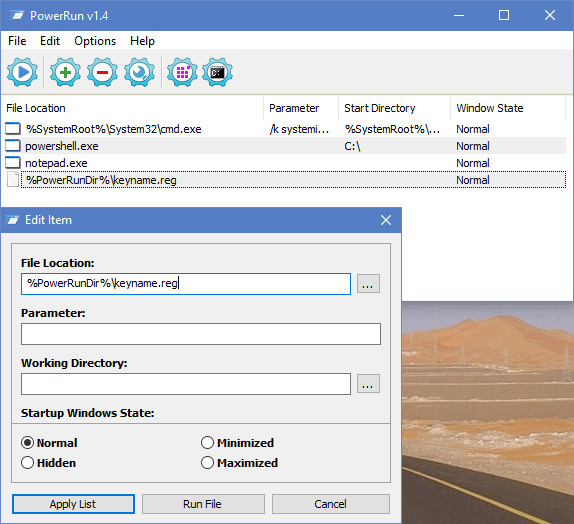Choose the Hidden startup state

click(27, 463)
